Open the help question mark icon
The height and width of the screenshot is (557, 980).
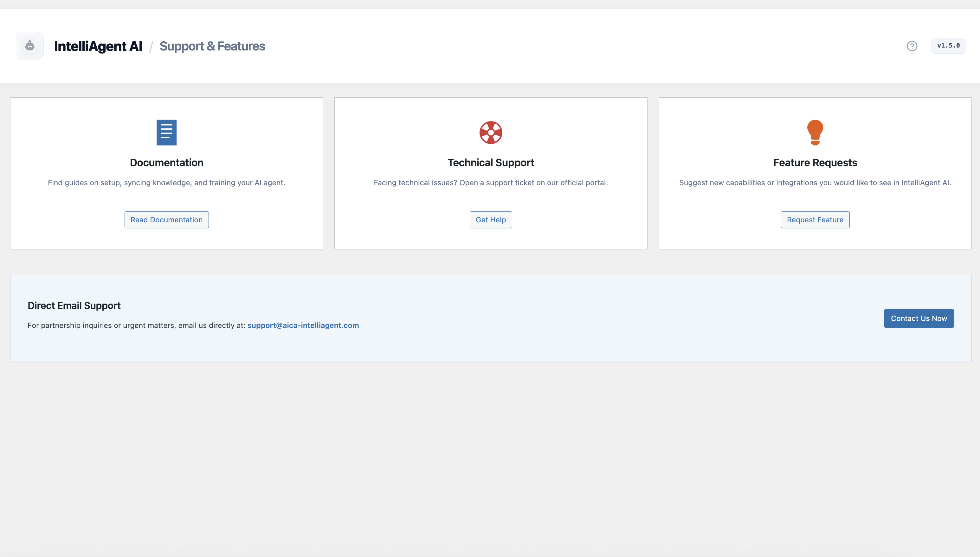click(x=912, y=46)
